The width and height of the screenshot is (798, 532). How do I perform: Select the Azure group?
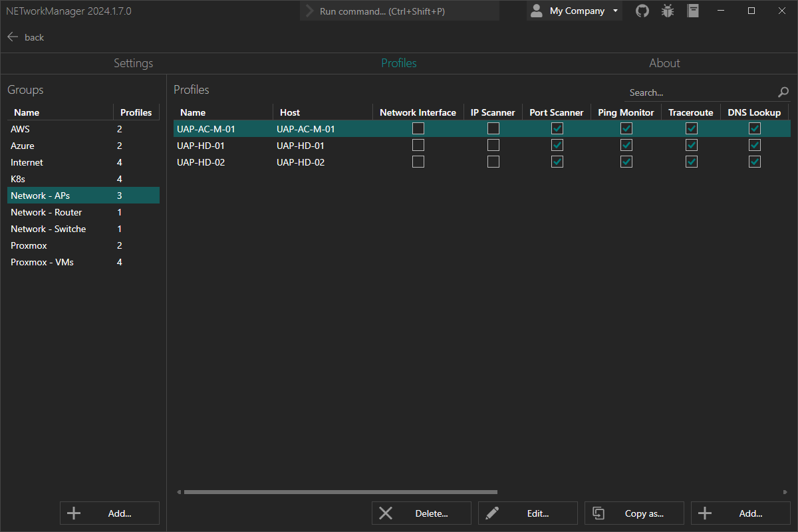[x=83, y=146]
